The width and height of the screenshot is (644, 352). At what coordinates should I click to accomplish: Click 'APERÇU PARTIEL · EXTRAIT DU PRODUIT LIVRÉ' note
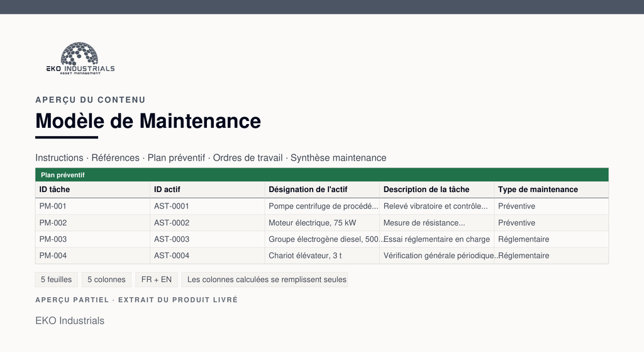point(136,300)
